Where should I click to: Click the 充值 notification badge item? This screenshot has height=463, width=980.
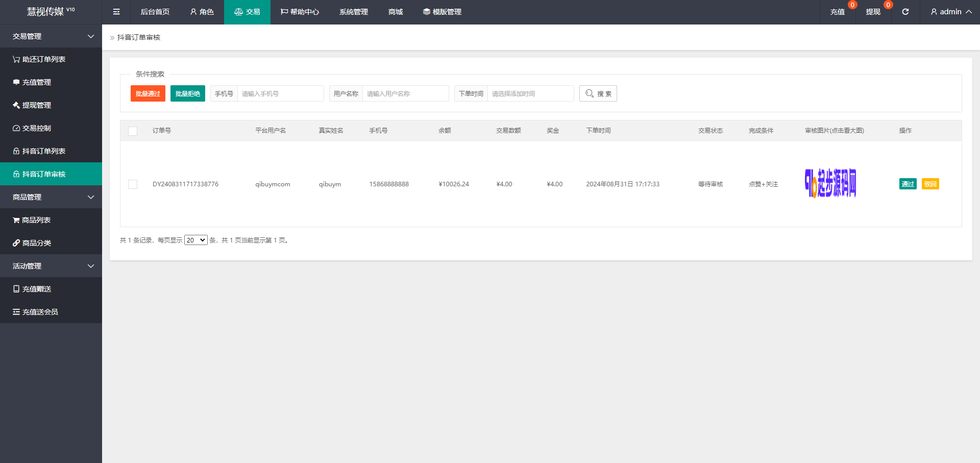[838, 12]
